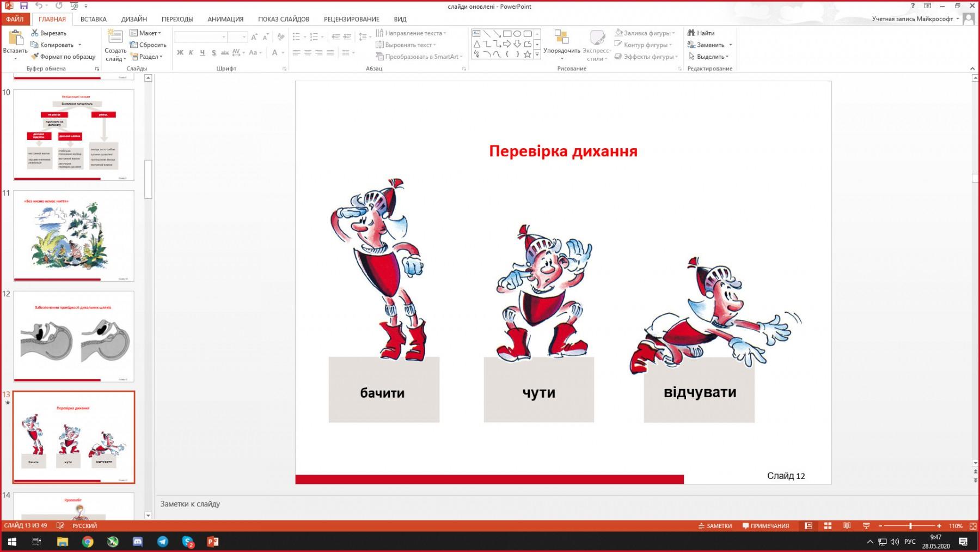Switch to the АНИМАЦИЯ tab
Viewport: 980px width, 552px height.
point(225,19)
